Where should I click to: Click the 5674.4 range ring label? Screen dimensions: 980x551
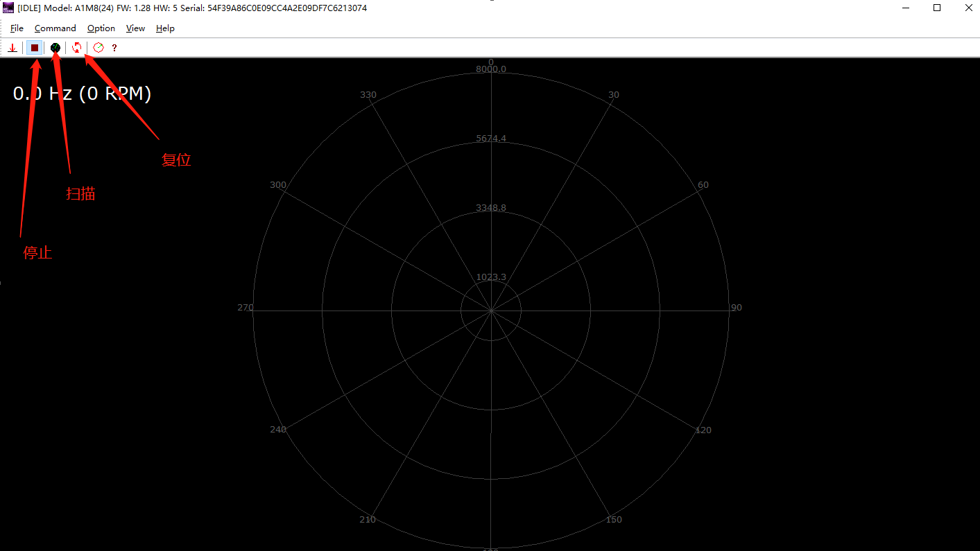point(491,139)
